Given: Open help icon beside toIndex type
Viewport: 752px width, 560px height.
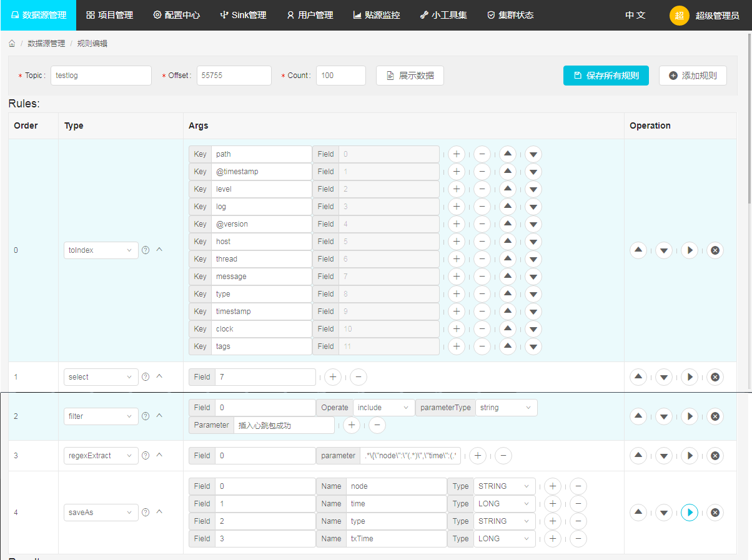Looking at the screenshot, I should [x=146, y=250].
